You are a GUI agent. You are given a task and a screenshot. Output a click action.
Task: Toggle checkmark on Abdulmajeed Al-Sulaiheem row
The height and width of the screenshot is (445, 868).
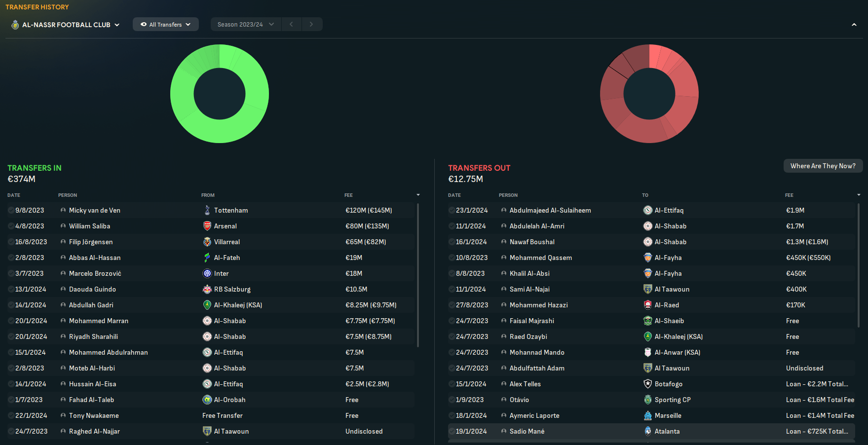(x=452, y=210)
